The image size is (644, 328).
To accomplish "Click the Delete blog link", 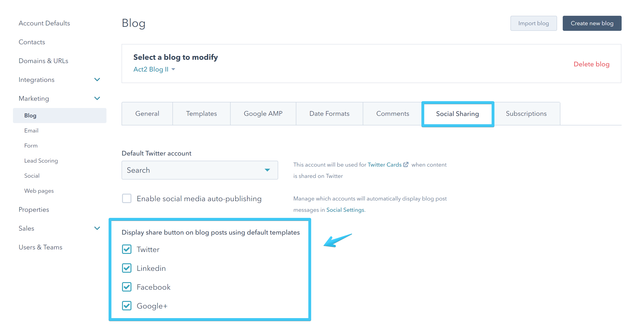I will (x=591, y=64).
